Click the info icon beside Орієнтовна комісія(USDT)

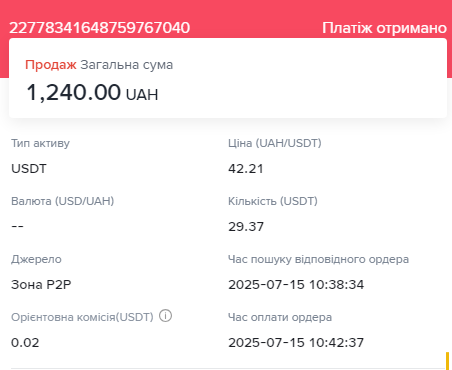click(165, 316)
